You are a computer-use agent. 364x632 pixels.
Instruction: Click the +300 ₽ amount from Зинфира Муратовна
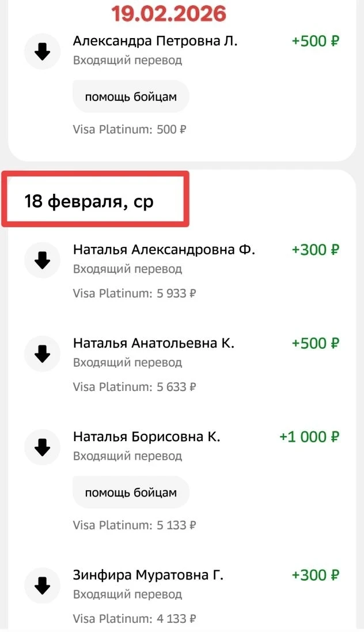[315, 575]
